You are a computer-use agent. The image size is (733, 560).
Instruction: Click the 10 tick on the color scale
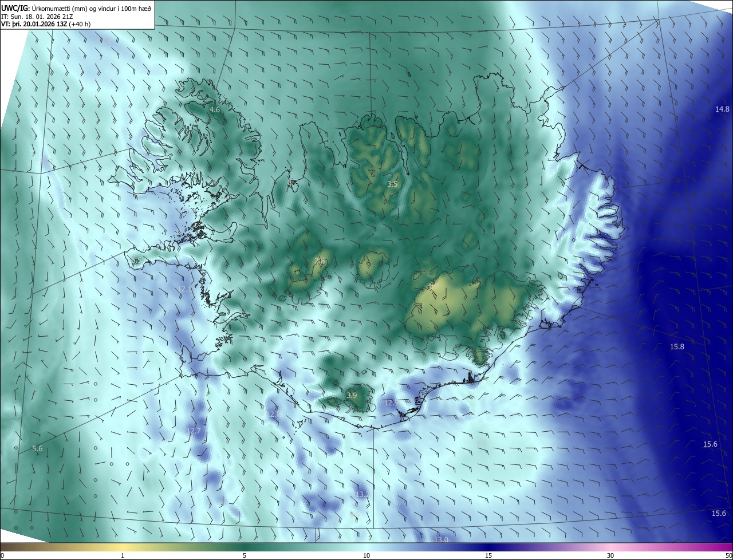click(366, 556)
